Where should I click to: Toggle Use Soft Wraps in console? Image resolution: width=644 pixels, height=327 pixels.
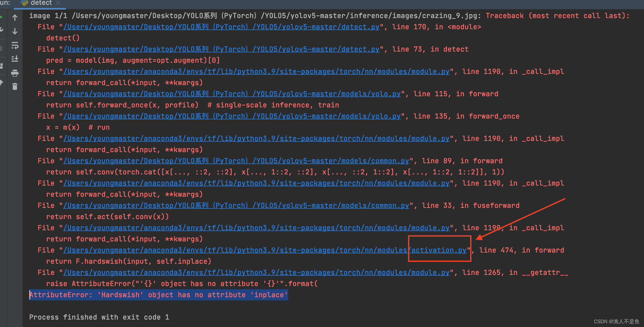coord(15,46)
